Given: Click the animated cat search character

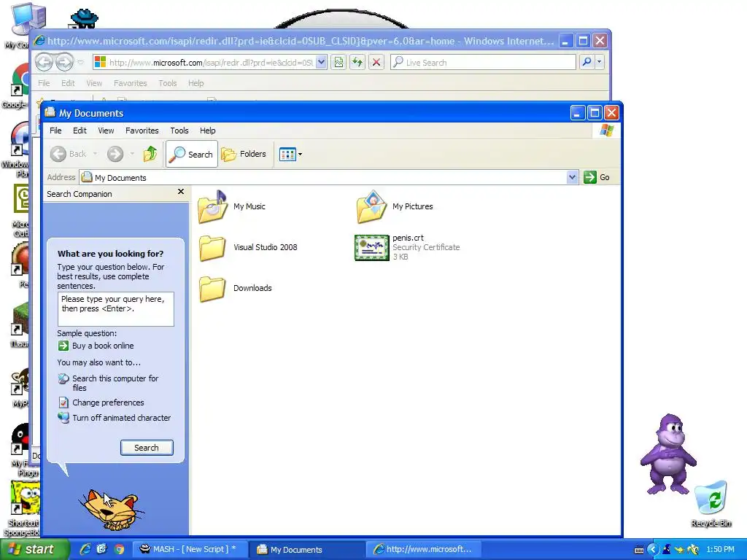Looking at the screenshot, I should tap(112, 510).
